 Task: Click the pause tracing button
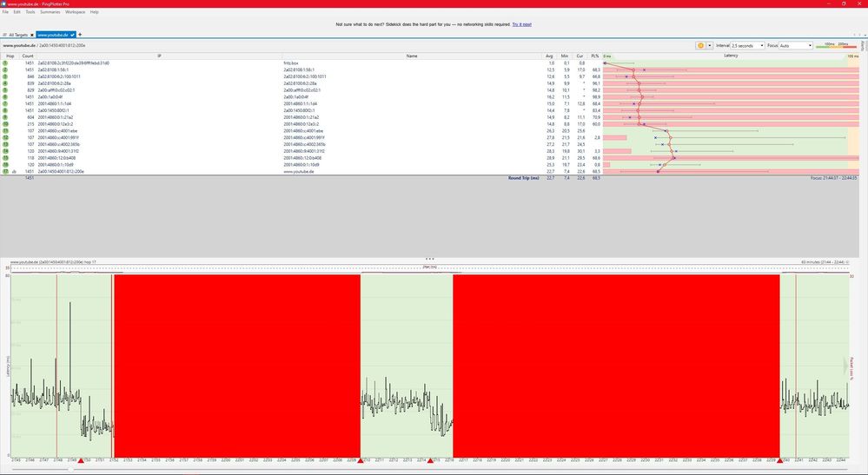click(700, 45)
